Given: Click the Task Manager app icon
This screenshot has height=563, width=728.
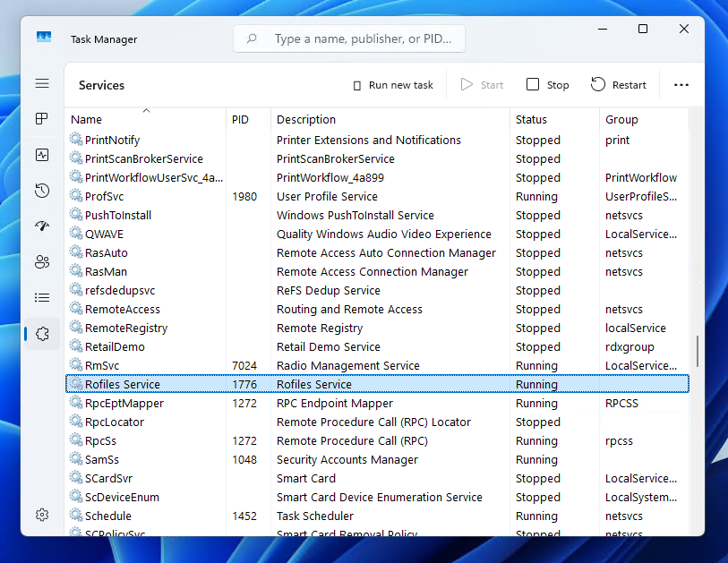Looking at the screenshot, I should [x=44, y=37].
